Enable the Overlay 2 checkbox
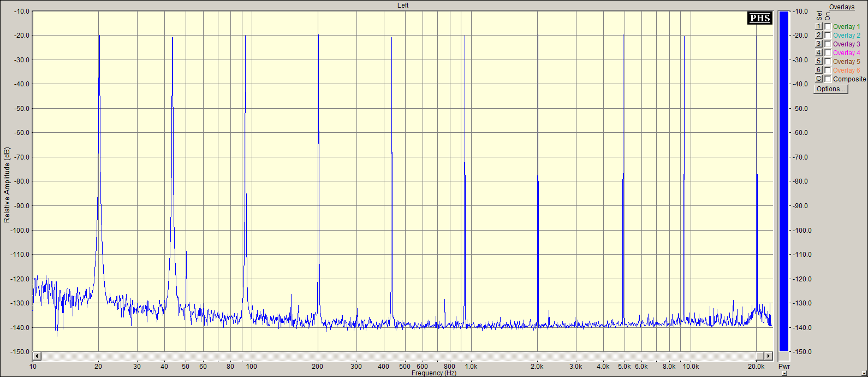This screenshot has width=868, height=377. 828,36
